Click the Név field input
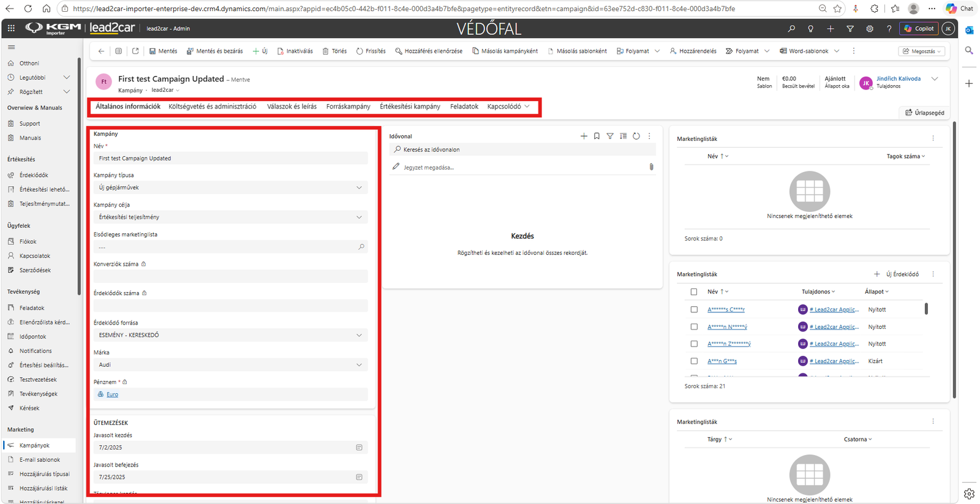Screen dimensions: 980x504 [x=230, y=158]
